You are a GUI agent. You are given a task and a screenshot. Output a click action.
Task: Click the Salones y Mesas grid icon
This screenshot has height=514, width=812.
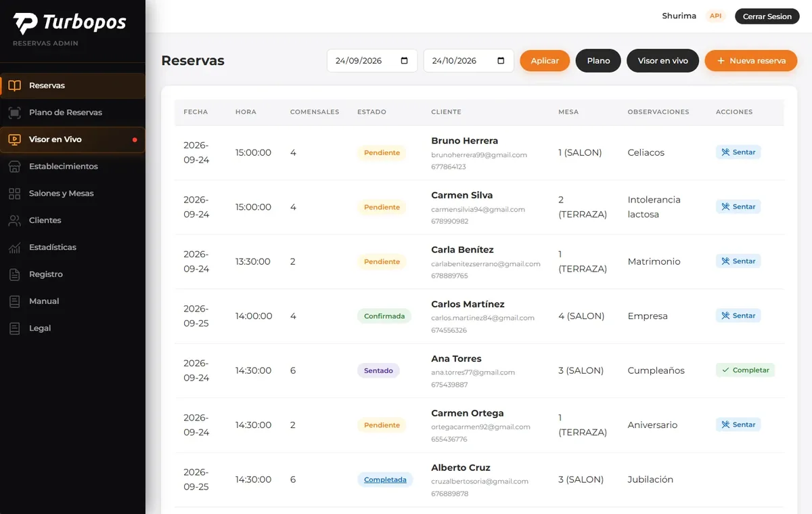pyautogui.click(x=14, y=194)
